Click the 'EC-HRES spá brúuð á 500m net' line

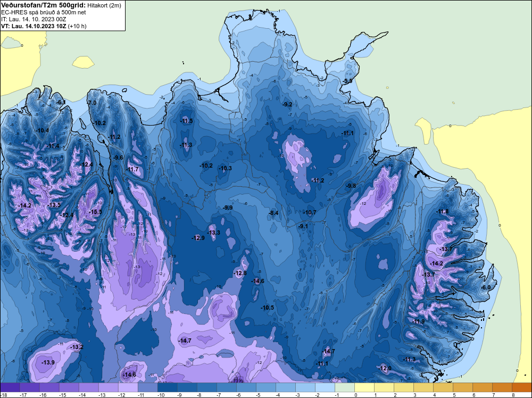coord(44,12)
